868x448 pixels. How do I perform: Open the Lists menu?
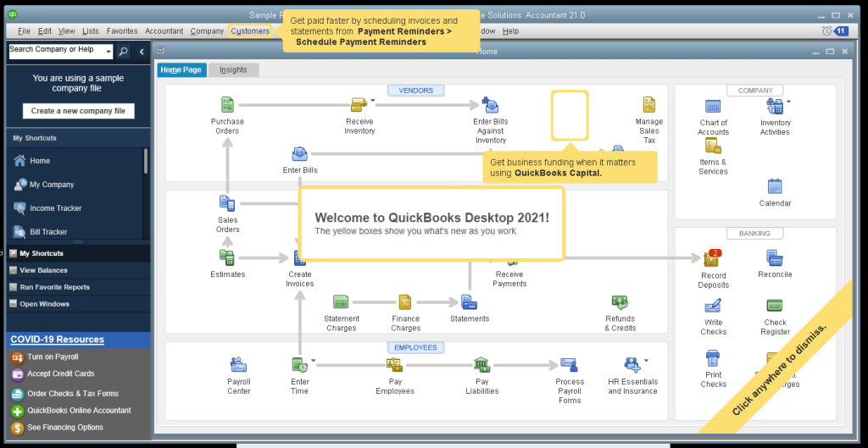[x=91, y=31]
